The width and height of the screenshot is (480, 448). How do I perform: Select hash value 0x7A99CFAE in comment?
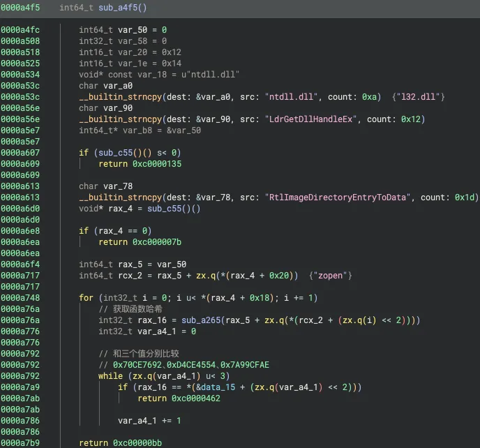click(x=245, y=365)
